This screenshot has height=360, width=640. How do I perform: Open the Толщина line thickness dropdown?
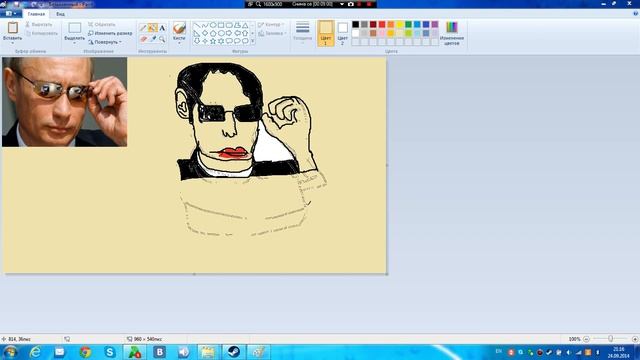[302, 33]
